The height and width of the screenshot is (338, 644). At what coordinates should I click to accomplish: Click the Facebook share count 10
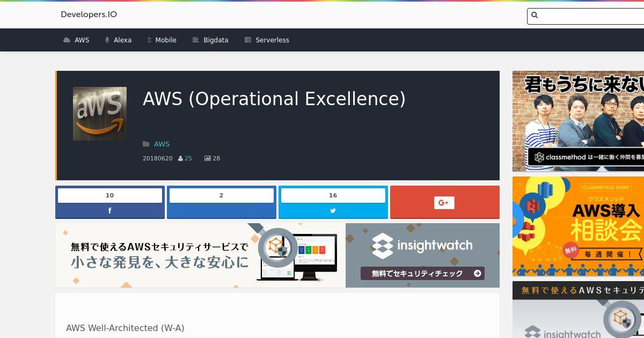click(x=110, y=195)
